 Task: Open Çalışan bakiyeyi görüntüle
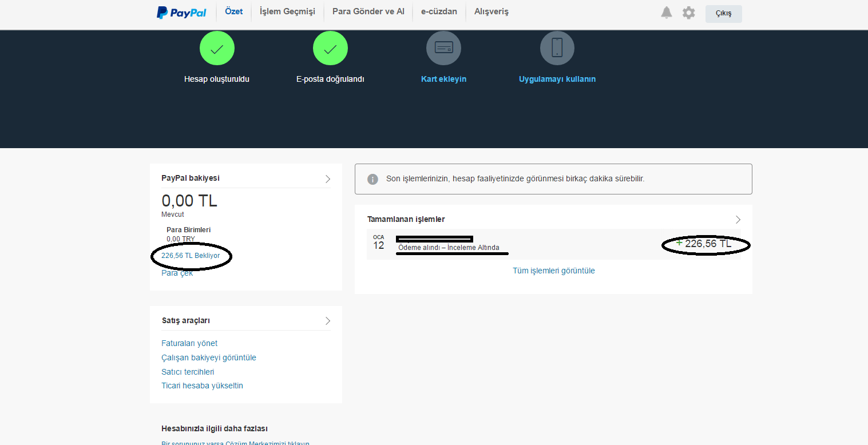coord(209,357)
